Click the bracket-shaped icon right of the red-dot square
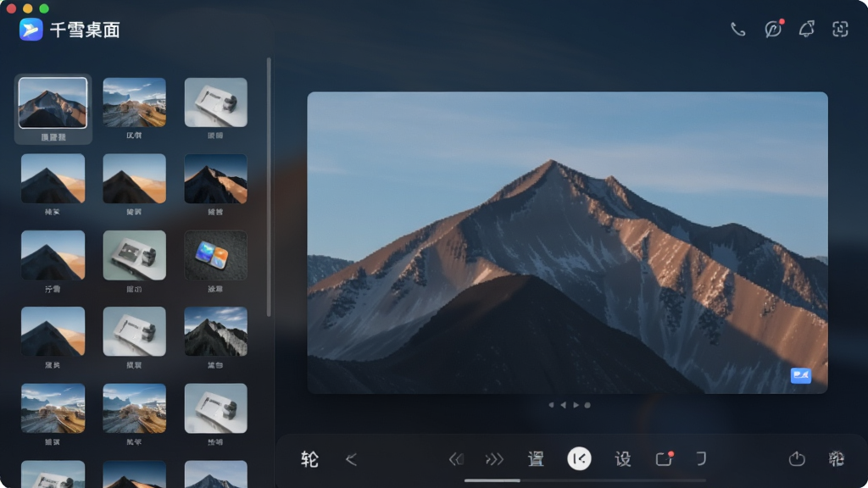 click(x=701, y=458)
